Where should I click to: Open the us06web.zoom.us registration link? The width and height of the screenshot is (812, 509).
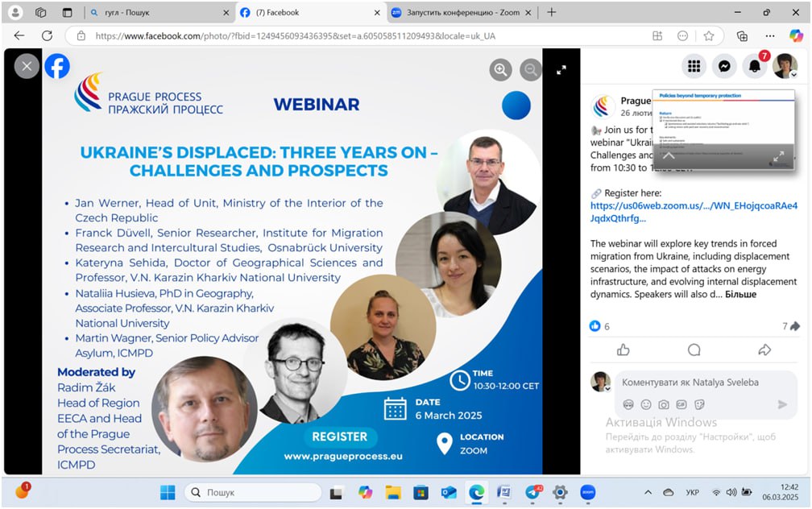[693, 205]
